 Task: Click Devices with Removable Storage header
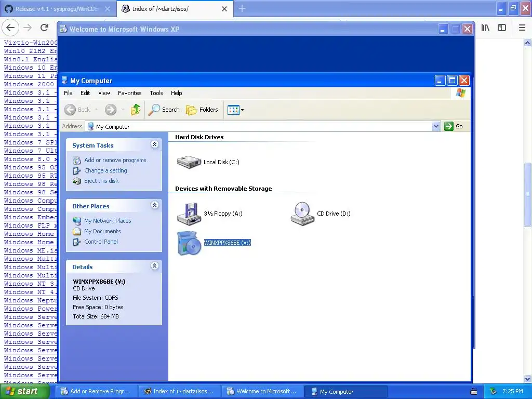223,189
